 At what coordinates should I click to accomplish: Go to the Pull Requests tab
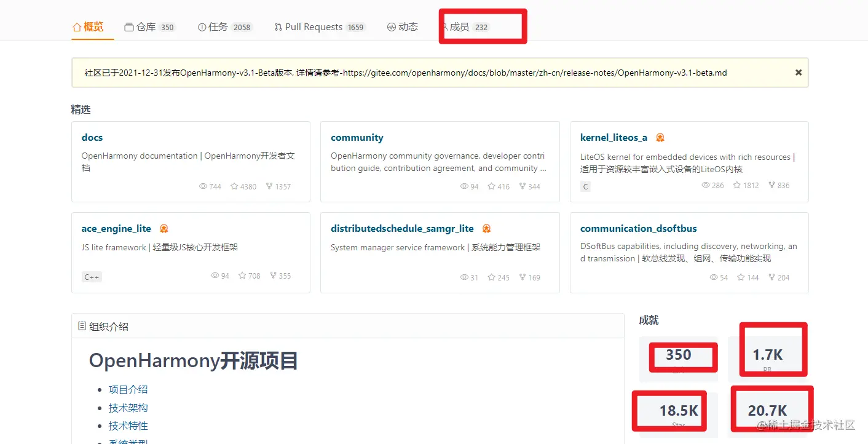tap(320, 27)
